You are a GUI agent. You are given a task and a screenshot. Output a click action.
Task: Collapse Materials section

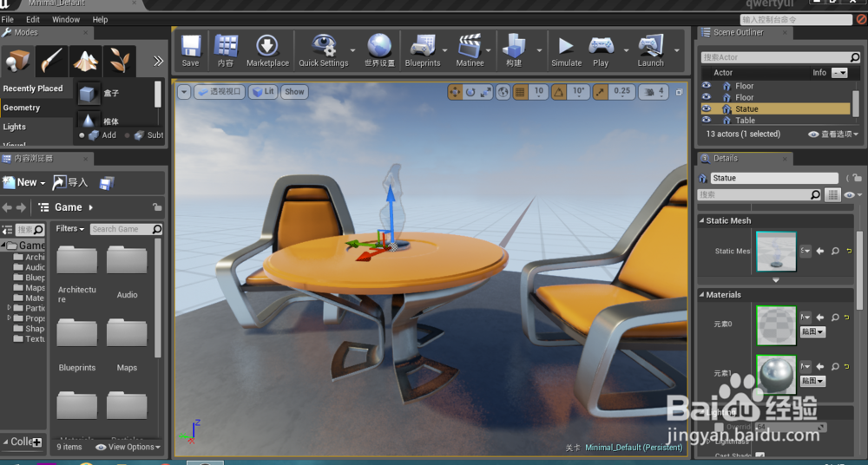702,294
